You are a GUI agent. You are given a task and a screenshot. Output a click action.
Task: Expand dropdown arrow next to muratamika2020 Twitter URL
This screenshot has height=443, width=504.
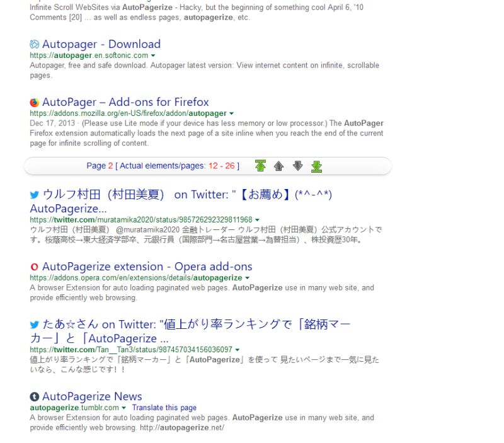pyautogui.click(x=257, y=220)
